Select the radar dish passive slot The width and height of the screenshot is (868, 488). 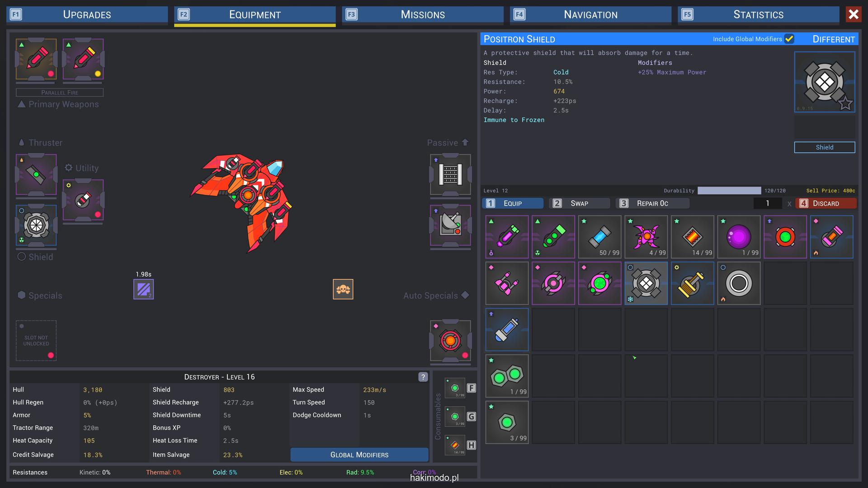[x=450, y=225]
